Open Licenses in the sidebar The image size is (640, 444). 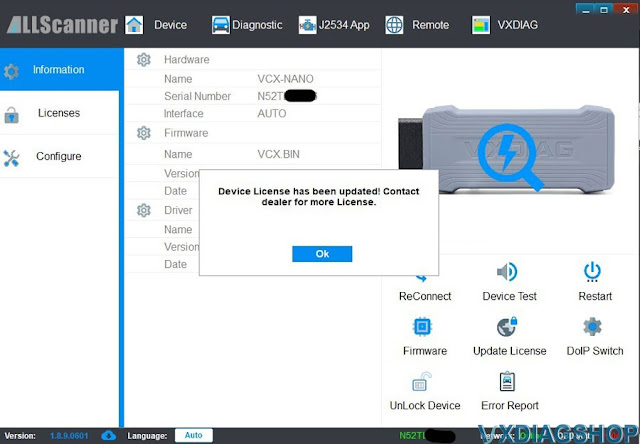pos(60,113)
